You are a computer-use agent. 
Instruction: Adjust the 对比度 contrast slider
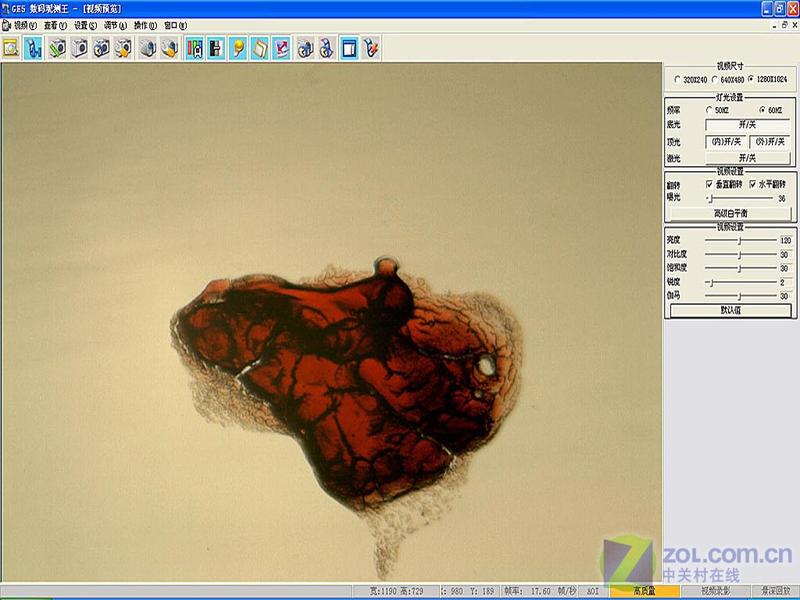(x=741, y=254)
